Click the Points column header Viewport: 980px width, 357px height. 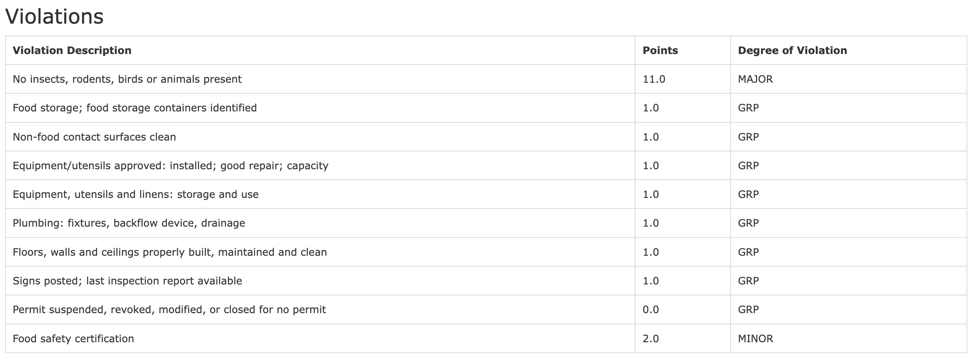[660, 51]
